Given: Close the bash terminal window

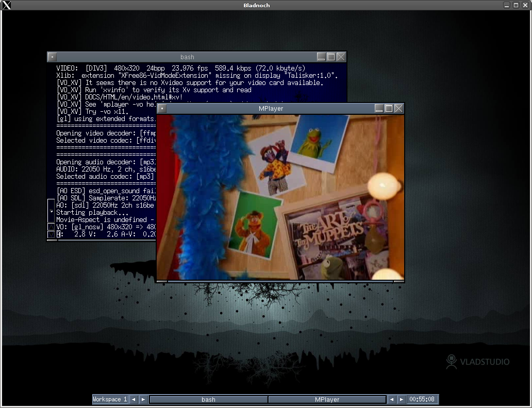Looking at the screenshot, I should (x=341, y=57).
